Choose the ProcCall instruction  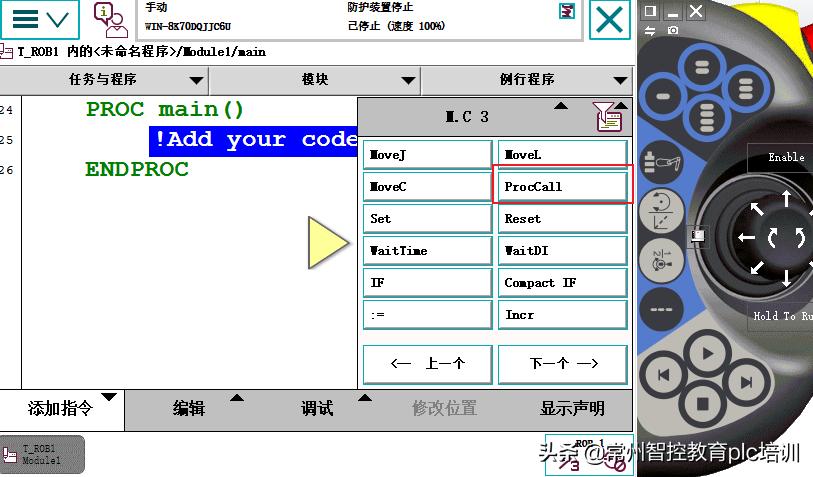pos(563,187)
